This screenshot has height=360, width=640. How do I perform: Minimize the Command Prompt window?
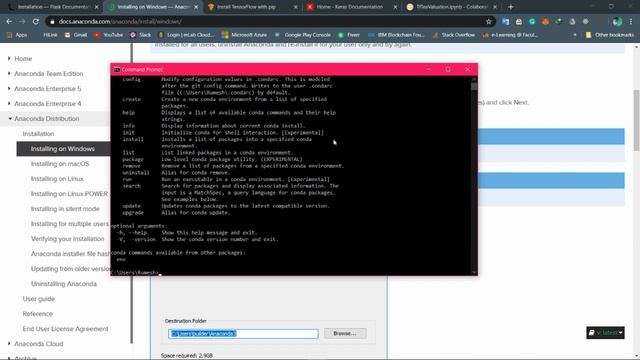(428, 69)
